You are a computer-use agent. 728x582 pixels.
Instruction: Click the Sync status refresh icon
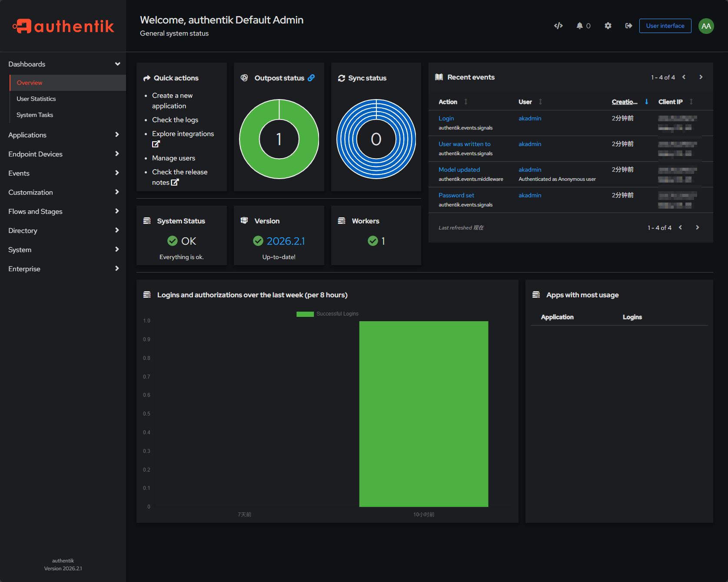(342, 78)
